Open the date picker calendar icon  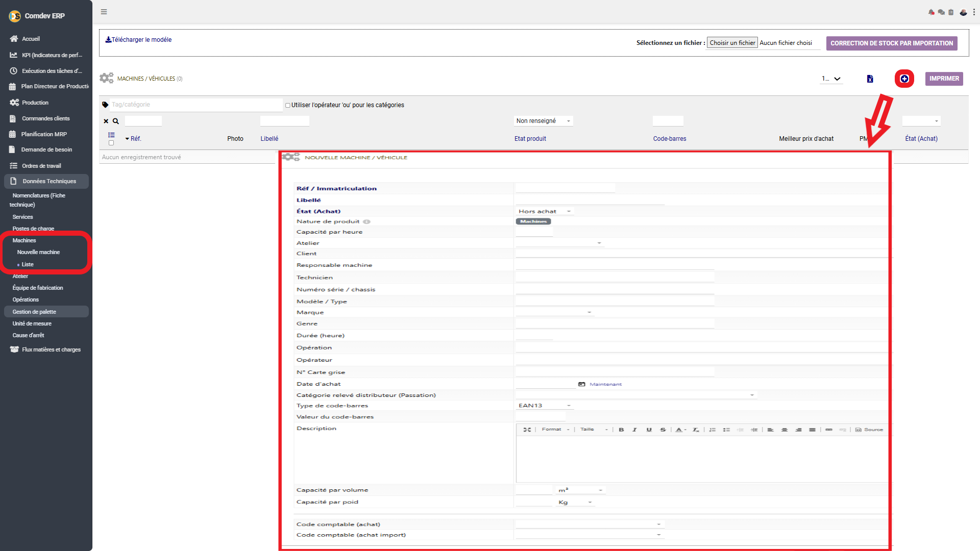coord(581,384)
